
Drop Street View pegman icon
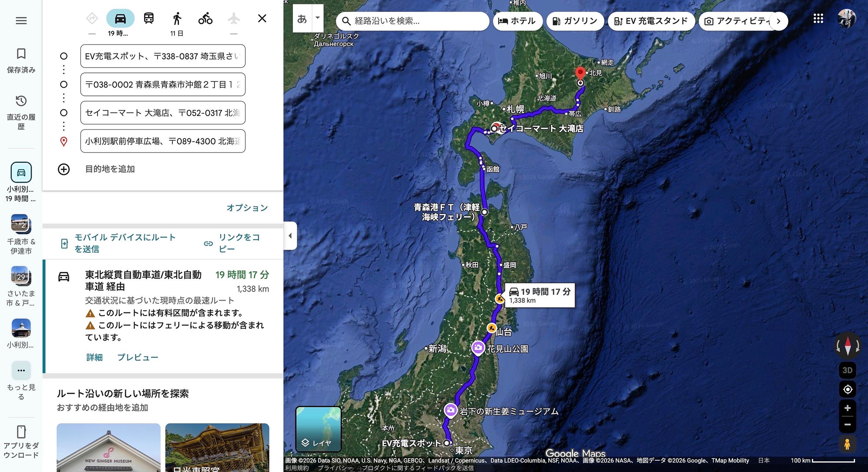[x=847, y=444]
